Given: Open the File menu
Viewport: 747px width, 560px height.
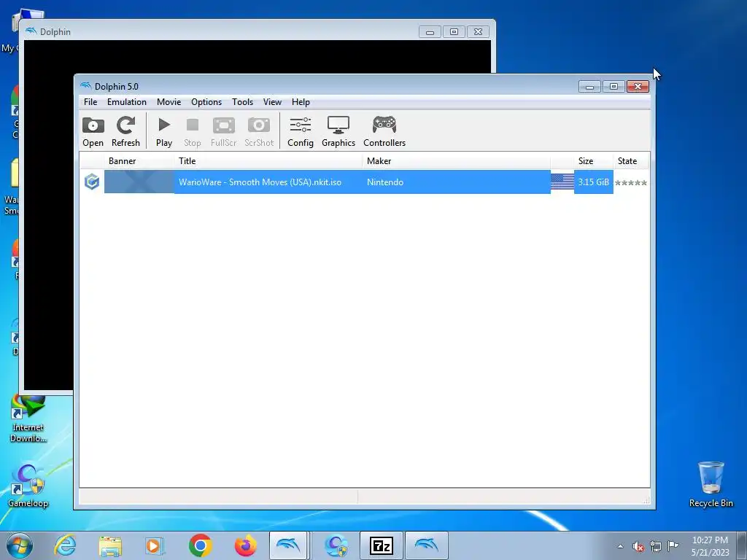Looking at the screenshot, I should tap(90, 102).
